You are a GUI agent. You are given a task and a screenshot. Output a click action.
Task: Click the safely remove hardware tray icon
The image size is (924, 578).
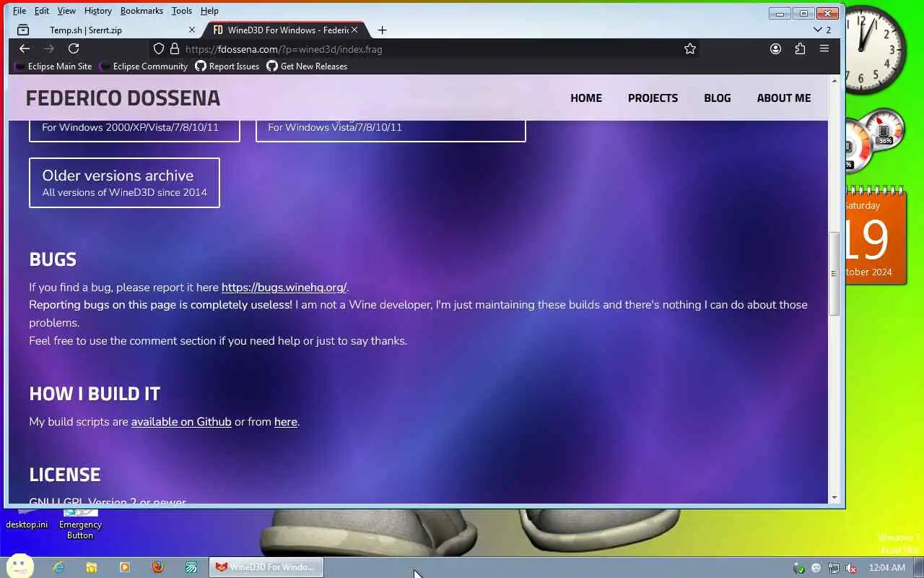[x=799, y=568]
